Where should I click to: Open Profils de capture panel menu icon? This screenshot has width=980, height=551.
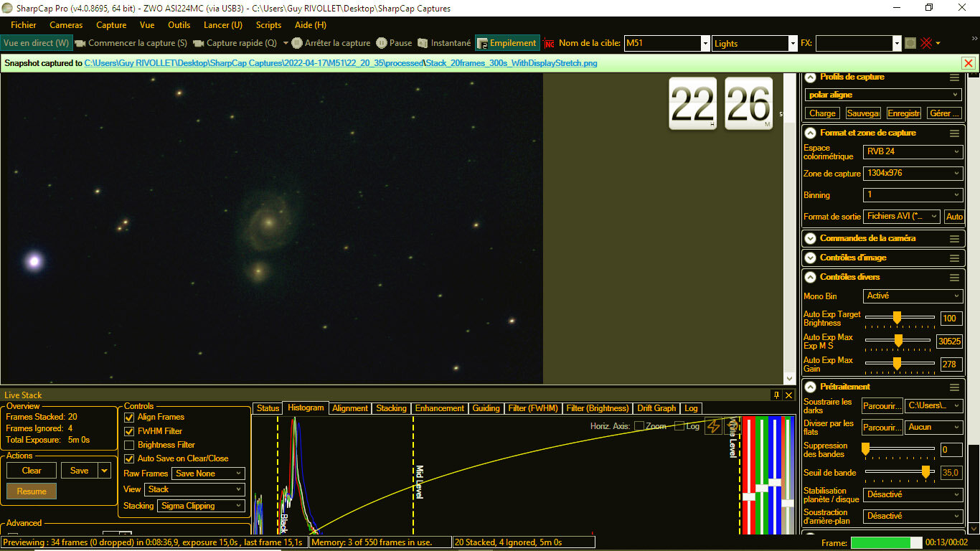point(954,77)
